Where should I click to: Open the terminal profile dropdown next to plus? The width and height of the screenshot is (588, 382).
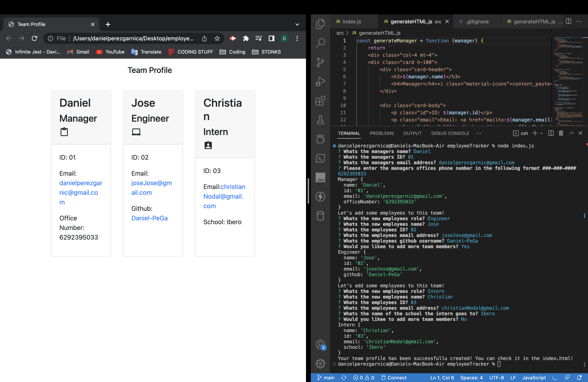542,133
